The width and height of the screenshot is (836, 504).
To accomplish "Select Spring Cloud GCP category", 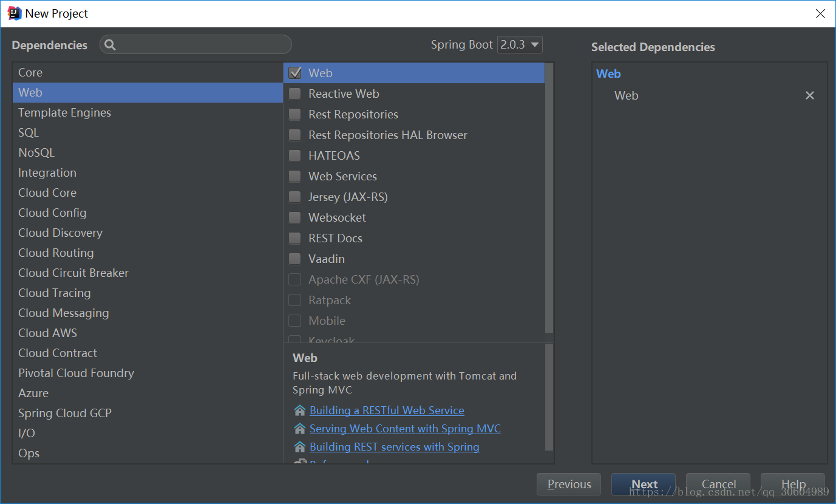I will [x=148, y=413].
